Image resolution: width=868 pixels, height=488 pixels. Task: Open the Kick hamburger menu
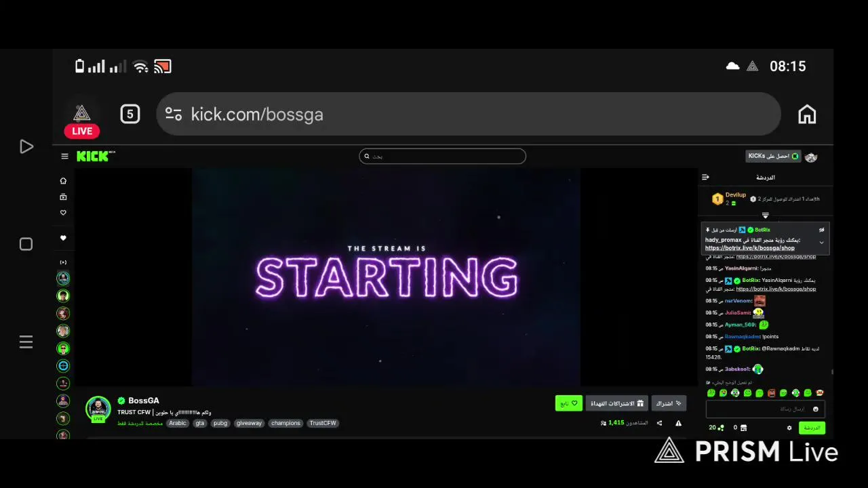(x=64, y=157)
